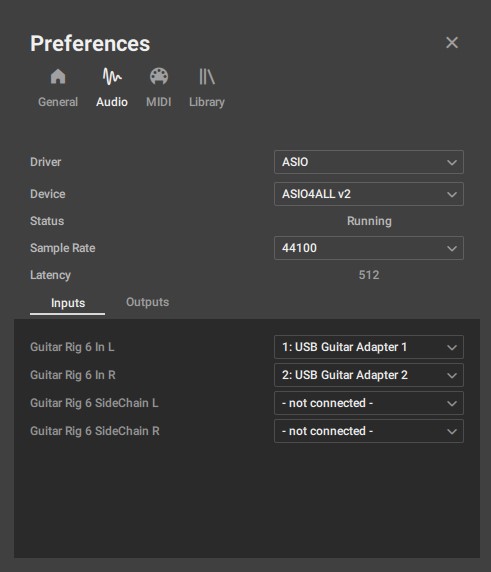Viewport: 491px width, 572px height.
Task: Close the Preferences dialog
Action: [452, 43]
